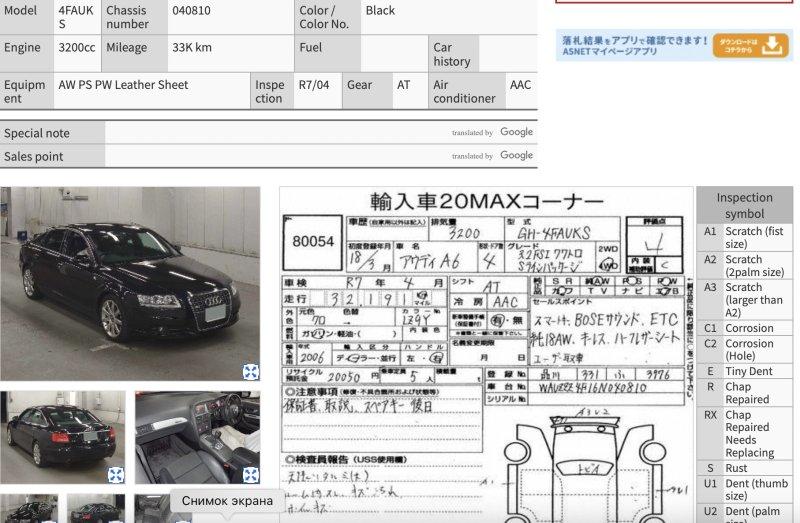Open the interior gear shifter thumbnail
The image size is (800, 523).
[197, 435]
